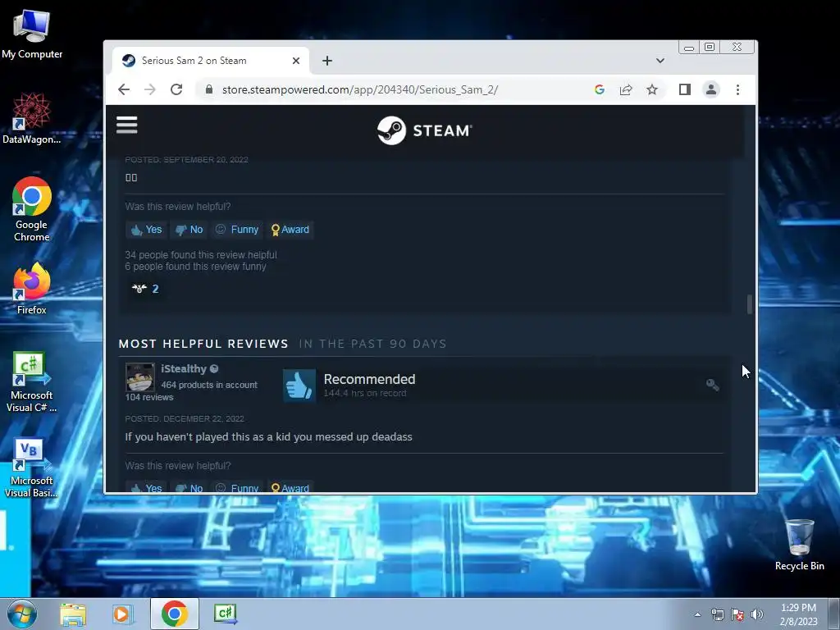Give an Award to iStealthy's review
840x630 pixels.
click(290, 487)
